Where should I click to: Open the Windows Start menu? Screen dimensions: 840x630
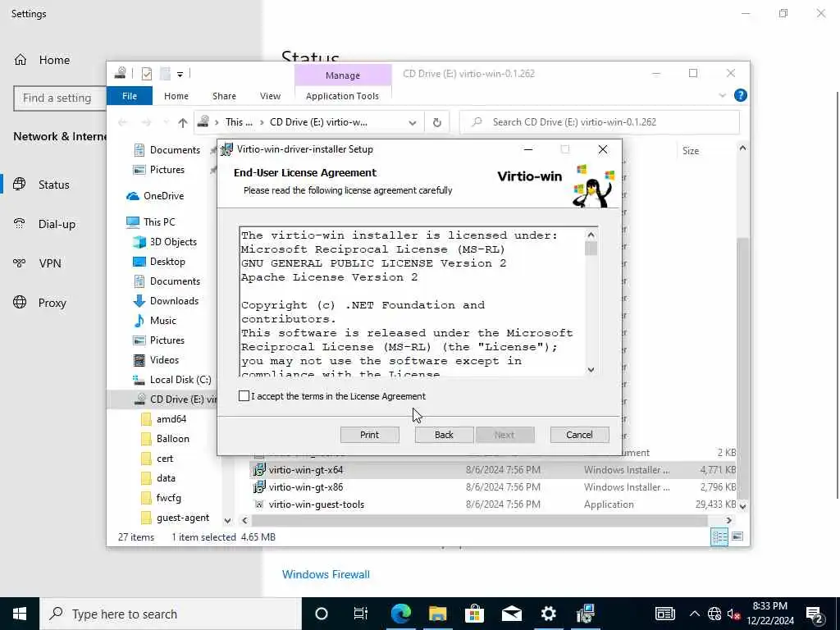point(20,614)
